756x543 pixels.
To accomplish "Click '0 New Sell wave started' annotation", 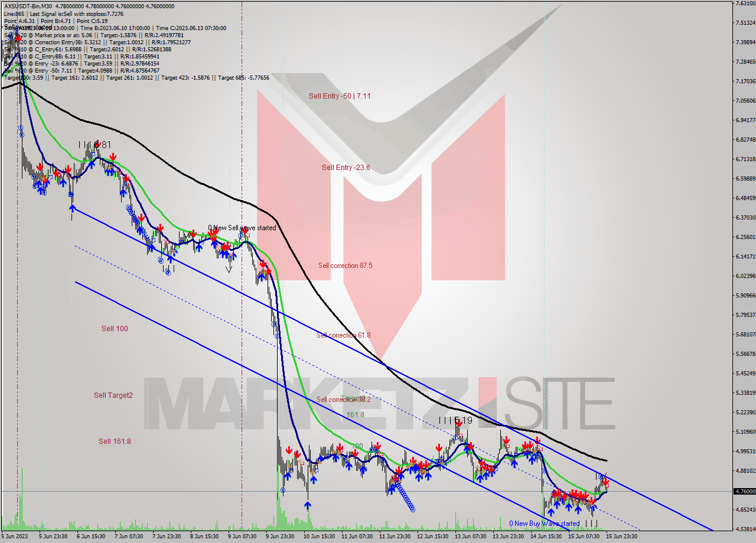I will [x=242, y=228].
